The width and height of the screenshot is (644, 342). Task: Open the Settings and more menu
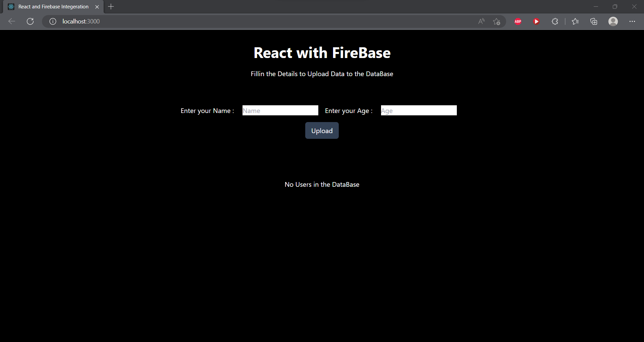click(633, 21)
